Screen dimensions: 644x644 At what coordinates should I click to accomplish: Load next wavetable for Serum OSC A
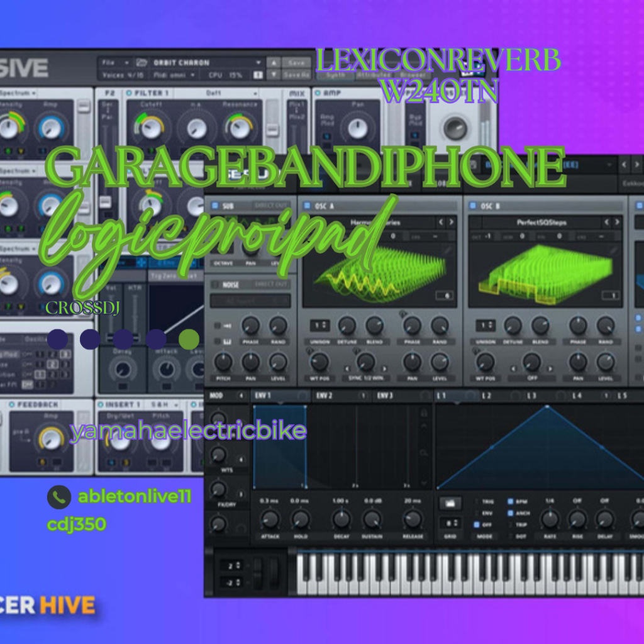(x=452, y=222)
